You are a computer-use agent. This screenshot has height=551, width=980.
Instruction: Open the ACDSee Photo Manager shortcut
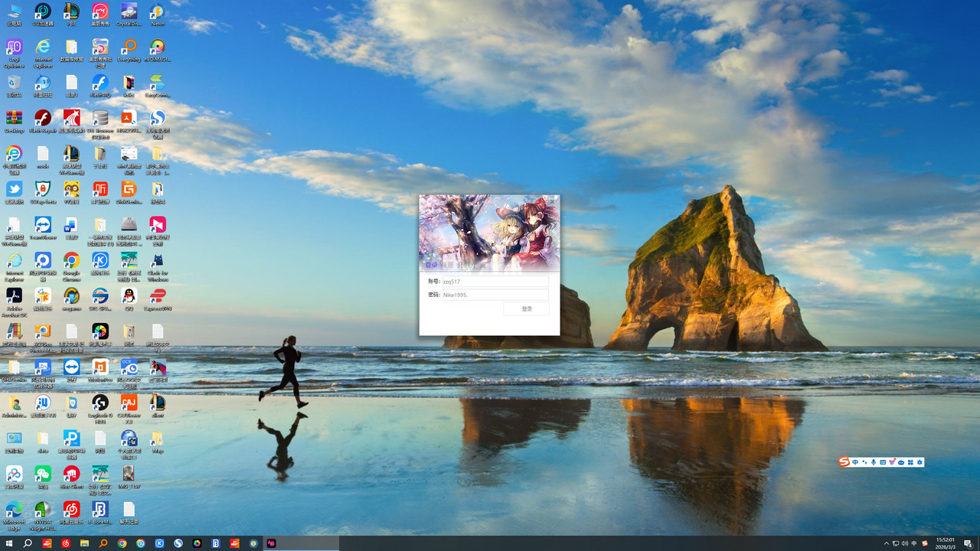click(43, 337)
